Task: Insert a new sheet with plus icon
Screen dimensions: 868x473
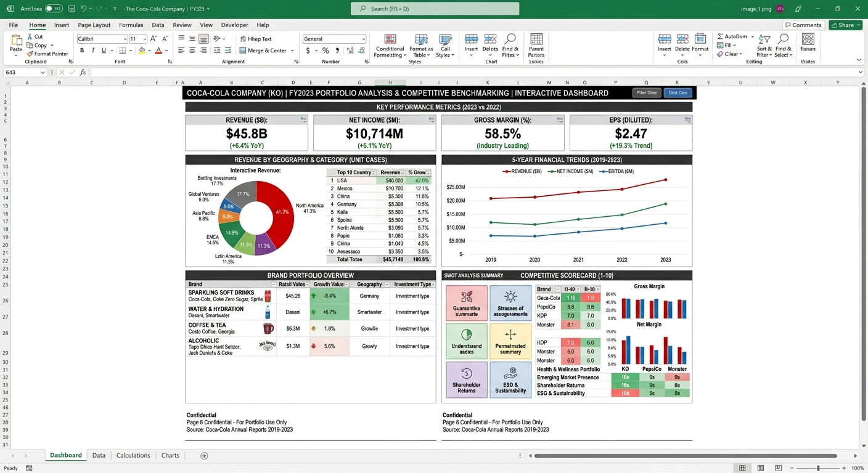Action: click(x=204, y=456)
